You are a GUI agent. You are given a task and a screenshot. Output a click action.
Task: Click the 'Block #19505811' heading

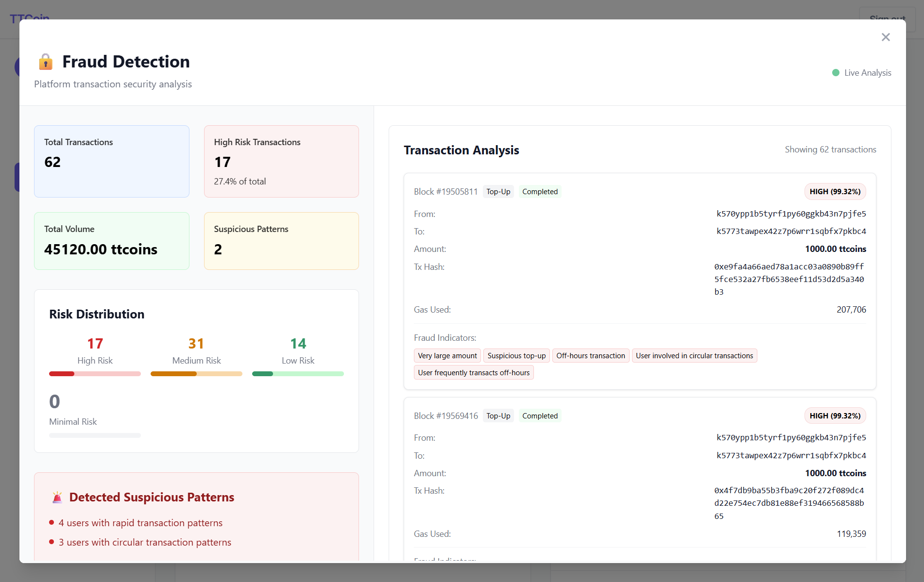click(446, 192)
